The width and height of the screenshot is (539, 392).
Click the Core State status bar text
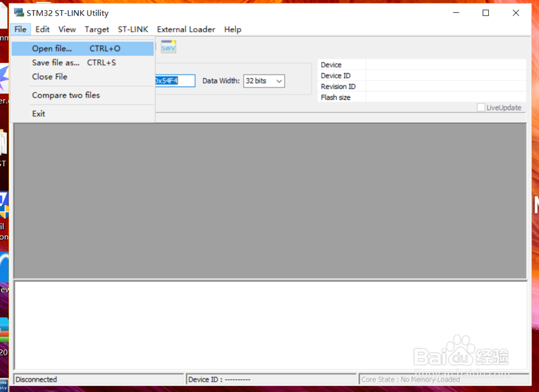(410, 379)
